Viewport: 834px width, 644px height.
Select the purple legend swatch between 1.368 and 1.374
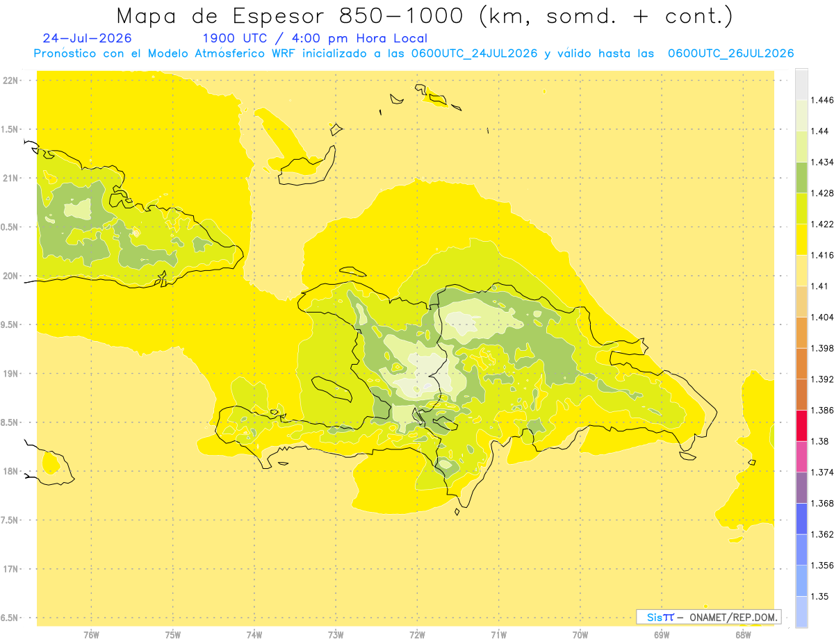(801, 488)
